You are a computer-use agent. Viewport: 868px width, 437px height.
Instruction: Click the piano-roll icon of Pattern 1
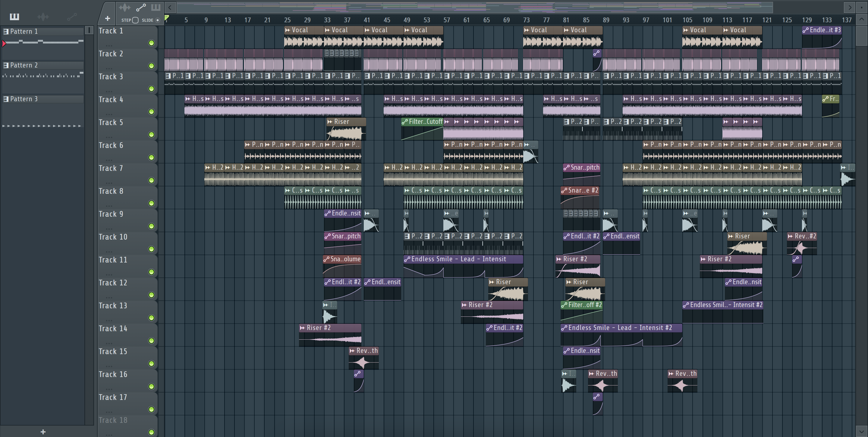[6, 31]
